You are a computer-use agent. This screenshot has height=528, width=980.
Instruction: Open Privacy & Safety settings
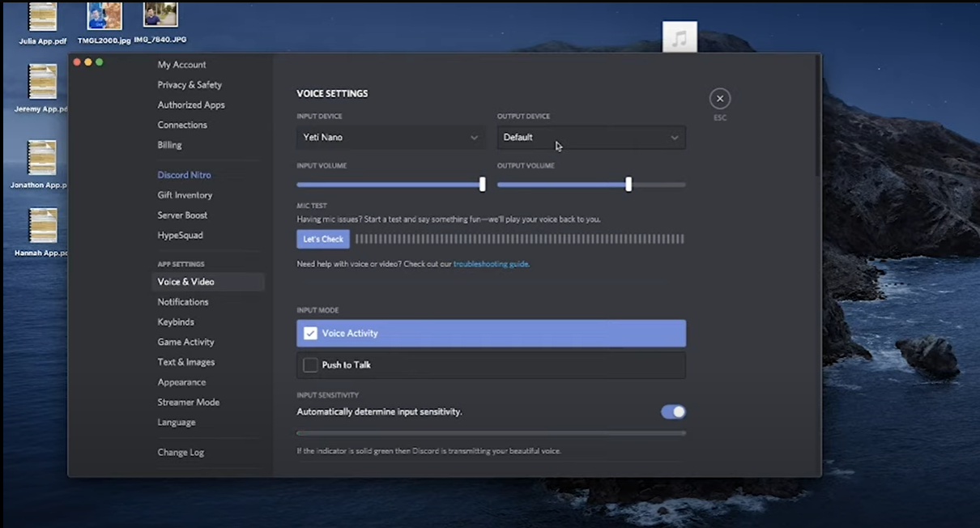190,85
